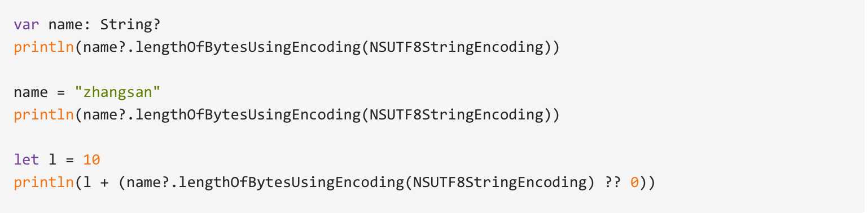
Task: Click the equals sign before "zhangsan"
Action: point(61,92)
